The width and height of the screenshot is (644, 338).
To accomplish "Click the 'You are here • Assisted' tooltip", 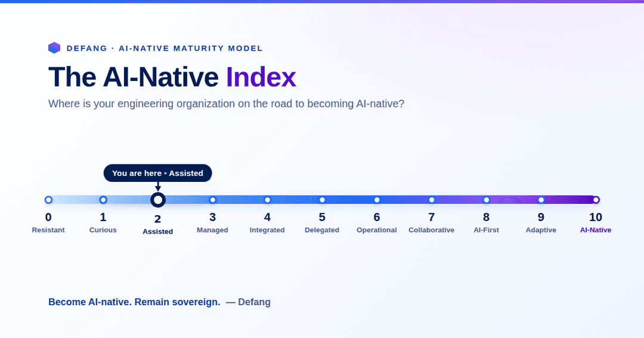I will 157,173.
